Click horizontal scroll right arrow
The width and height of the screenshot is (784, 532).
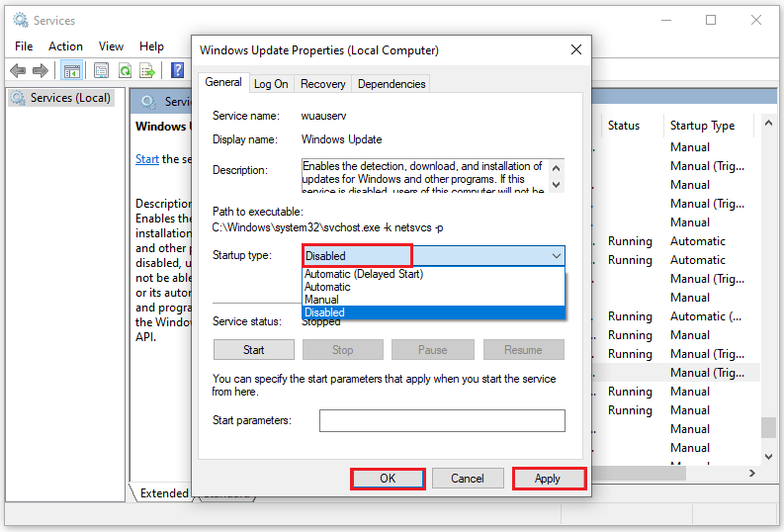click(x=752, y=473)
